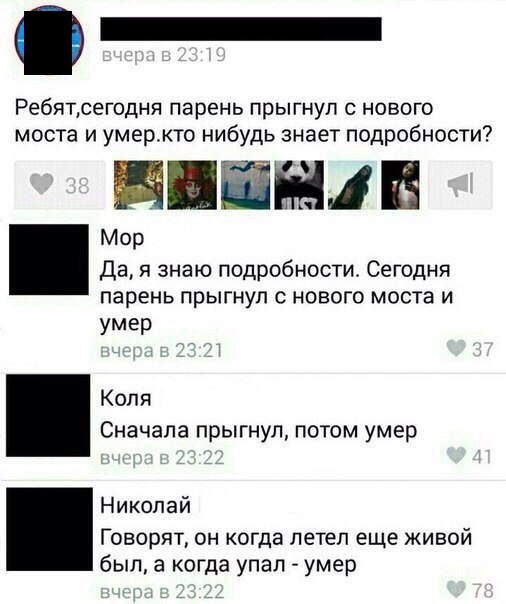Open the last liker avatar with selfie
This screenshot has height=604, width=506.
[400, 185]
